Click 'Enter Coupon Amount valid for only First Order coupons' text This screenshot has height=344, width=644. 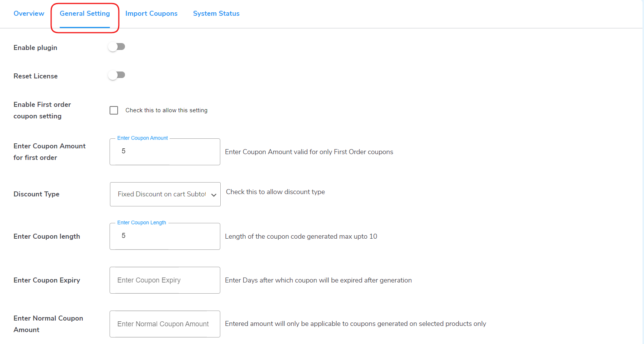[309, 152]
